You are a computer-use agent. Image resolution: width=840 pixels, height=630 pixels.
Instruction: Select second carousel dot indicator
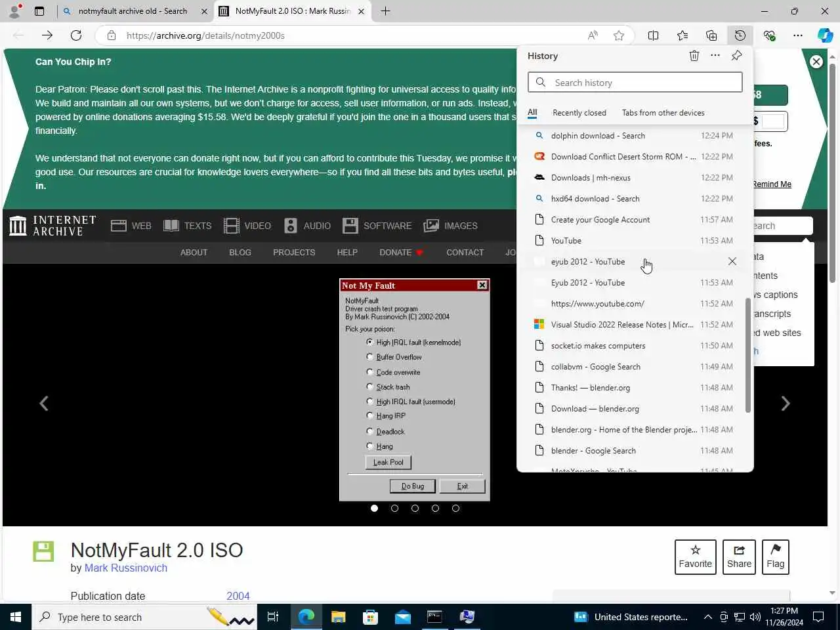point(394,508)
